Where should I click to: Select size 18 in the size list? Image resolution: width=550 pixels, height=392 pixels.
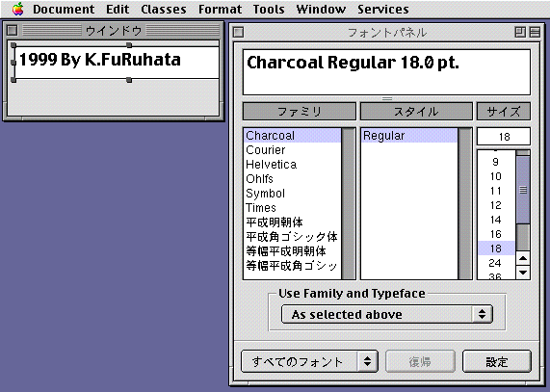[496, 248]
